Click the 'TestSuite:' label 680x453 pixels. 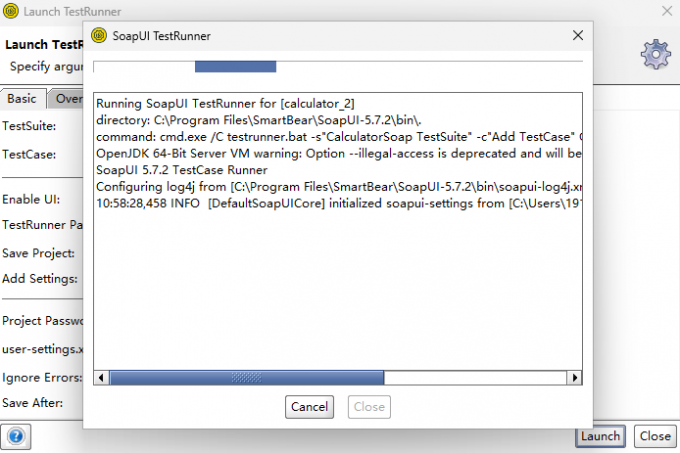29,126
